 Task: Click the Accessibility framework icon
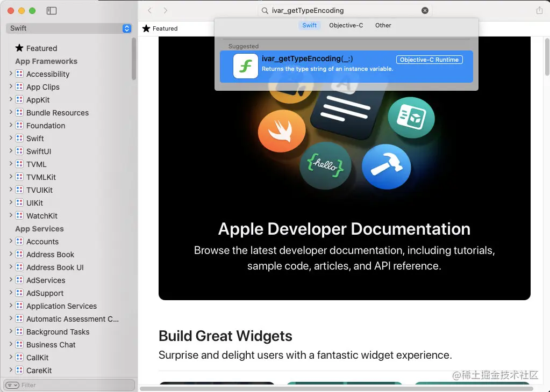(x=20, y=74)
